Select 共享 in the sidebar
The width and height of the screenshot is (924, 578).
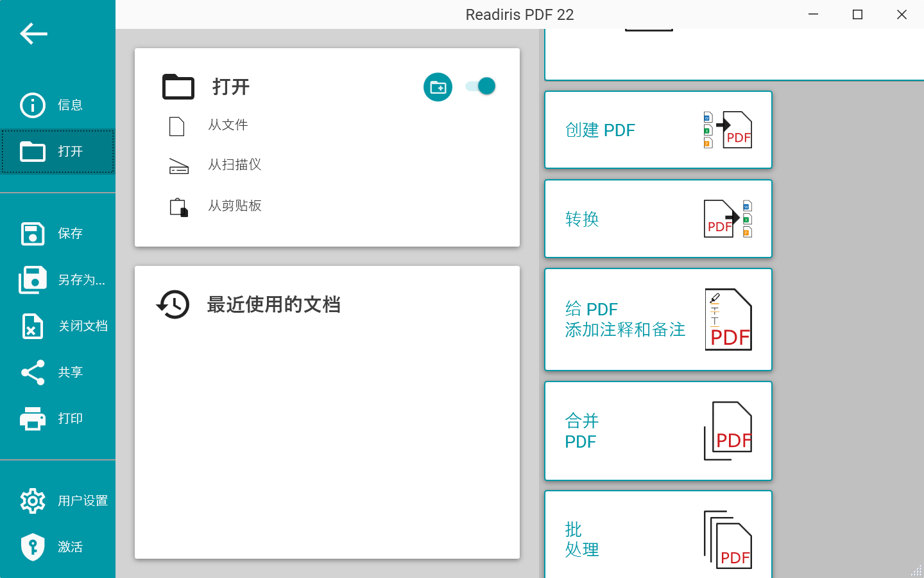click(58, 372)
